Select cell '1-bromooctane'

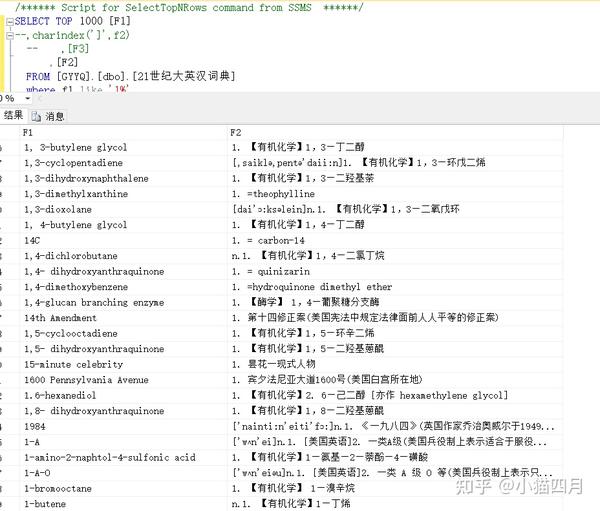coord(124,488)
